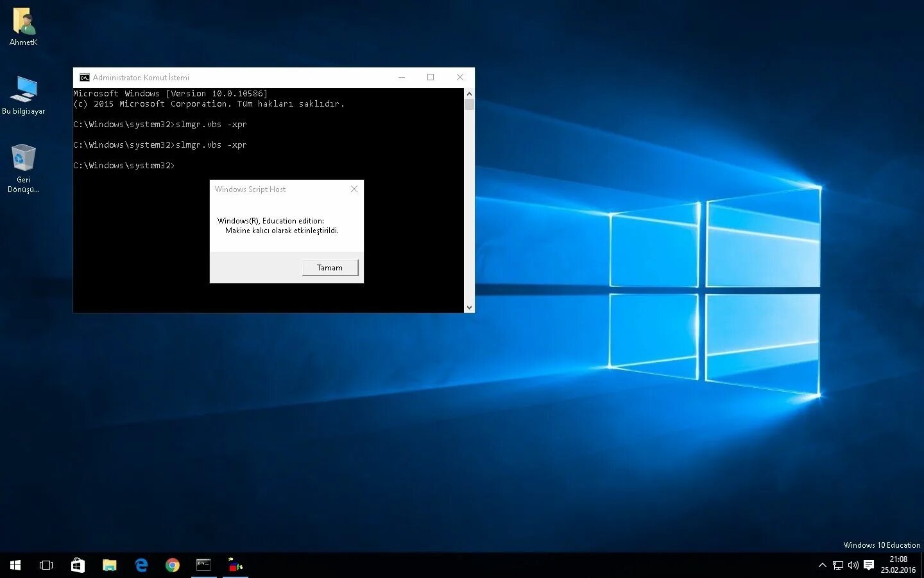Click the Tamam button in the dialog
Viewport: 924px width, 578px height.
coord(330,268)
